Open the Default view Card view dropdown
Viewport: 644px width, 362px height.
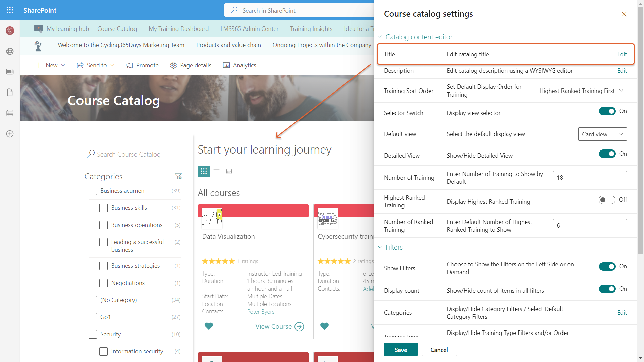tap(602, 134)
